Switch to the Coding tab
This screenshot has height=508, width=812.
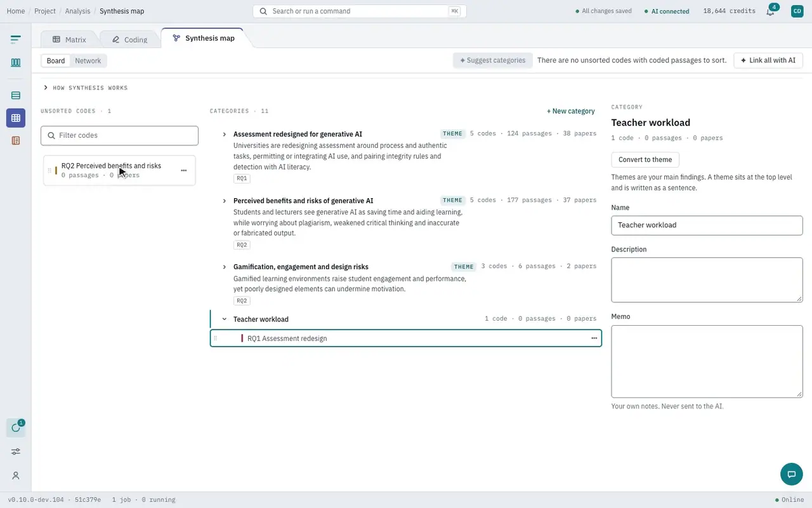tap(129, 39)
